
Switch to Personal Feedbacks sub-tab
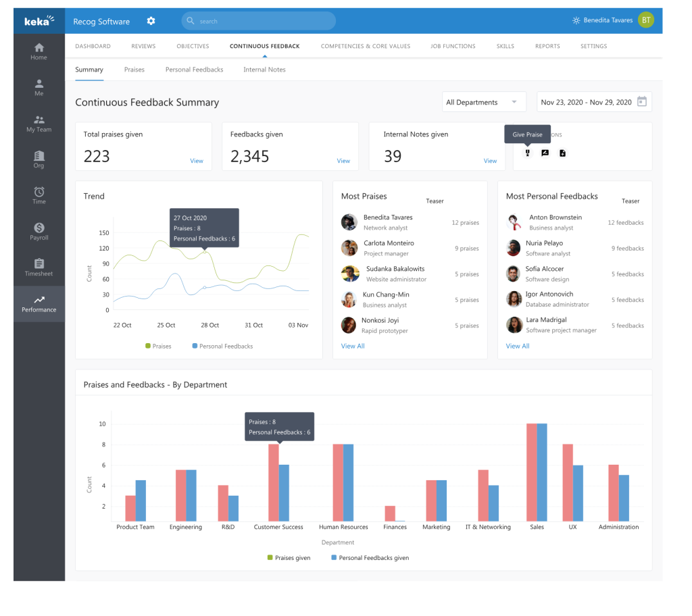pyautogui.click(x=194, y=70)
